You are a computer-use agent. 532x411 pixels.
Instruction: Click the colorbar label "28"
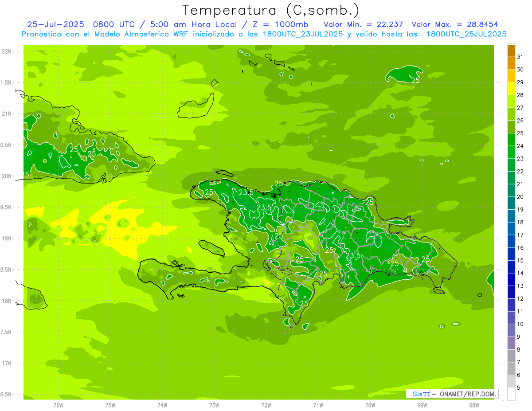pyautogui.click(x=520, y=95)
